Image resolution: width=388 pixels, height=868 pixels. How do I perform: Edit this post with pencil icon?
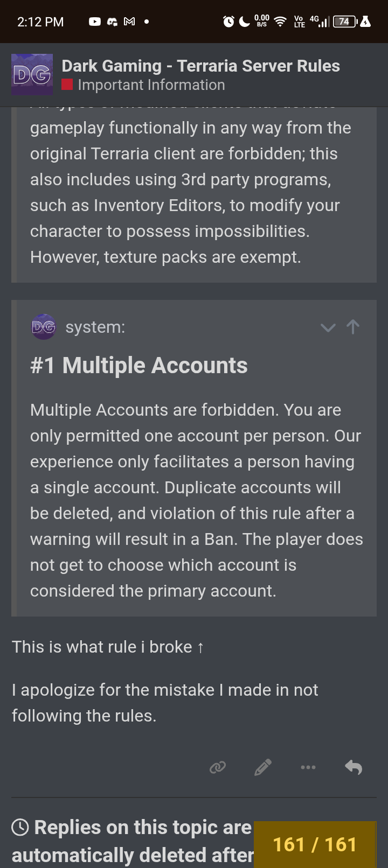click(262, 767)
